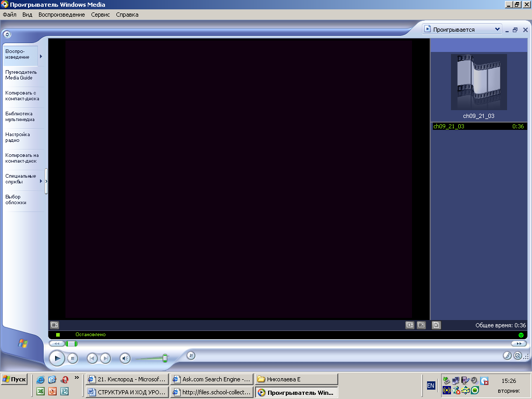Image resolution: width=532 pixels, height=399 pixels.
Task: Open Библиотека мультимедиа tab
Action: coord(20,116)
